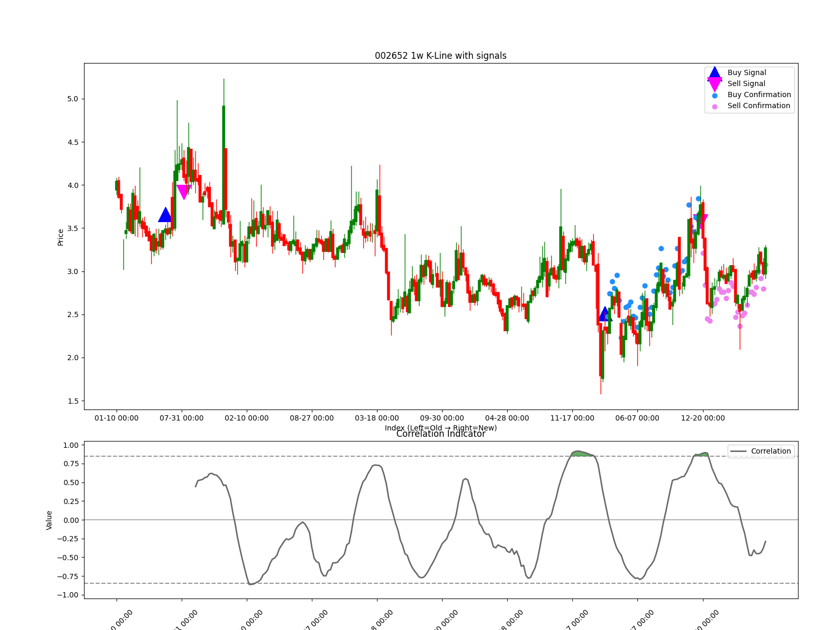This screenshot has height=630, width=840.
Task: Click the 'Value' y-axis label
Action: [49, 520]
